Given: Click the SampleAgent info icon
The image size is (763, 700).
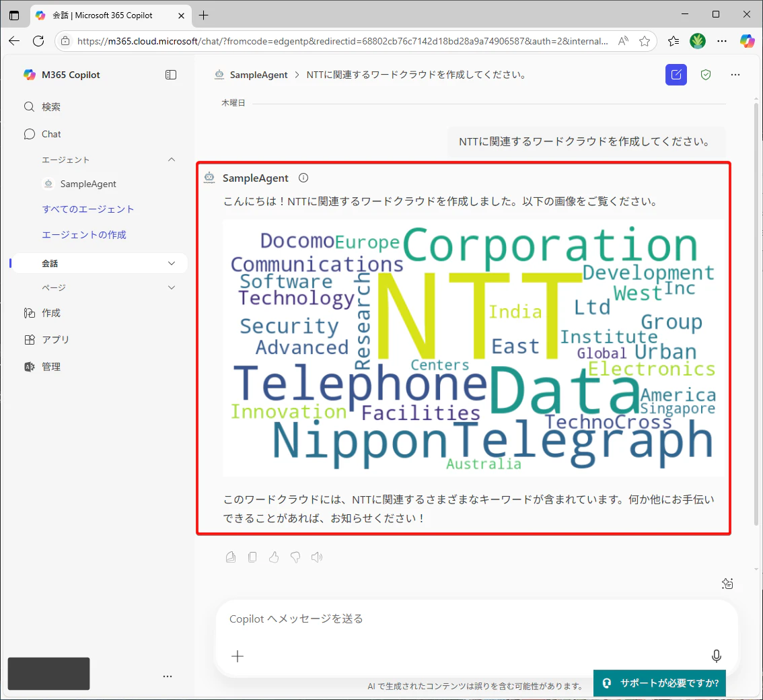Looking at the screenshot, I should pos(303,178).
